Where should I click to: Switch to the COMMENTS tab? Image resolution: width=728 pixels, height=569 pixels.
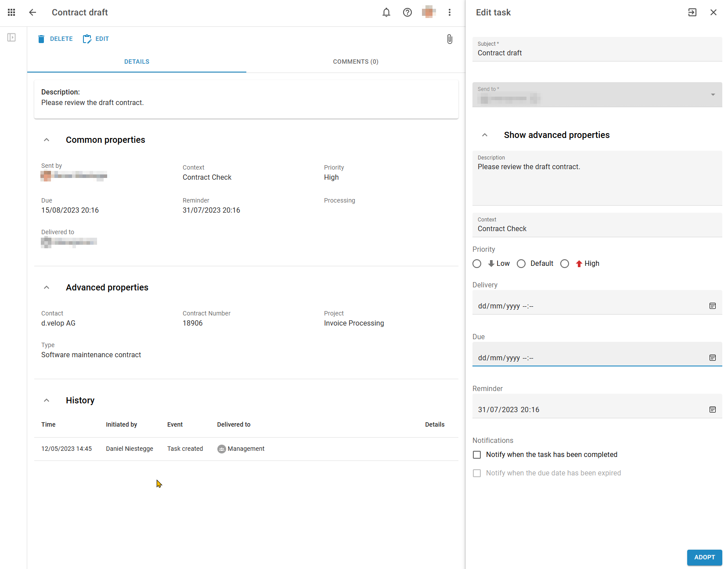coord(356,62)
